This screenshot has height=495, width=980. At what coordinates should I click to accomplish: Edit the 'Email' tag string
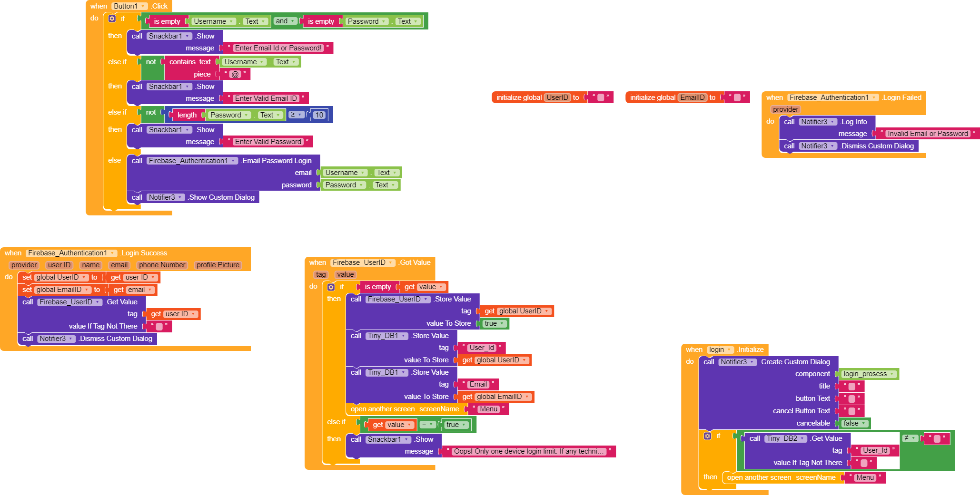478,384
